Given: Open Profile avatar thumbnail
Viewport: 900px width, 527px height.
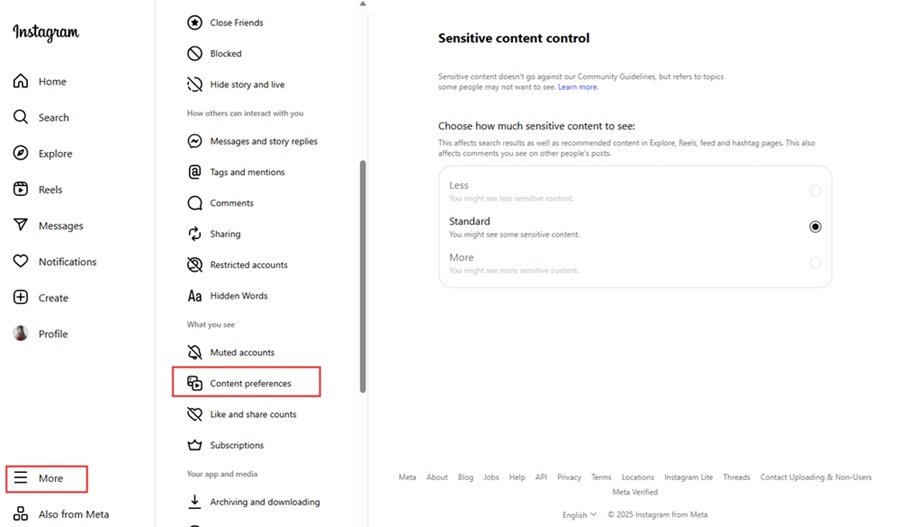Looking at the screenshot, I should 21,334.
